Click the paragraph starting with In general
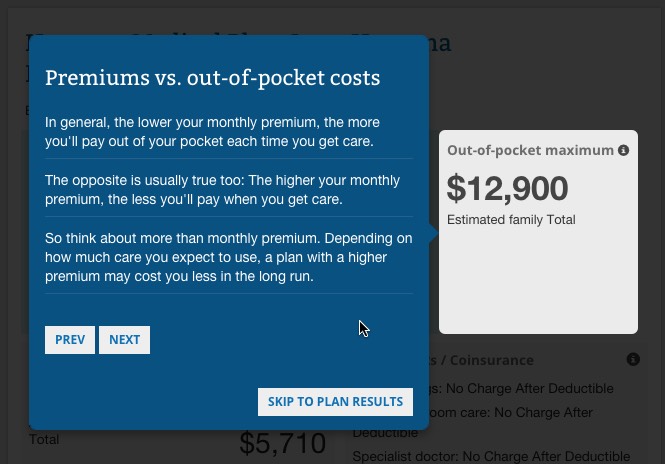The image size is (665, 464). tap(210, 132)
